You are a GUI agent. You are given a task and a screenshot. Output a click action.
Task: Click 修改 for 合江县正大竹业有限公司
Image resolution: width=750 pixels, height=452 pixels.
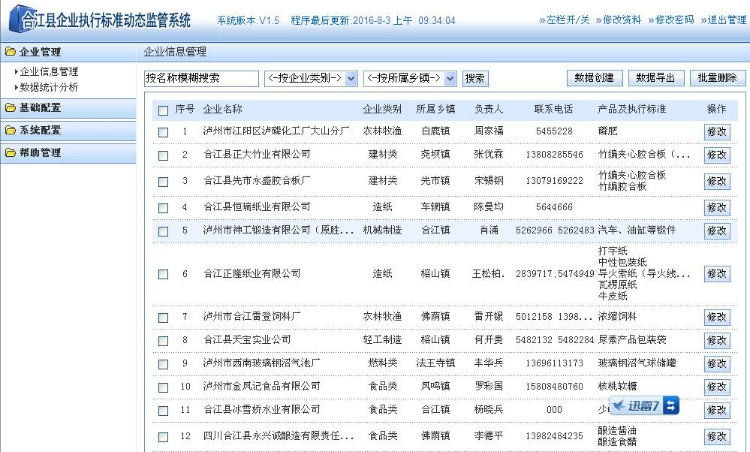coord(717,155)
